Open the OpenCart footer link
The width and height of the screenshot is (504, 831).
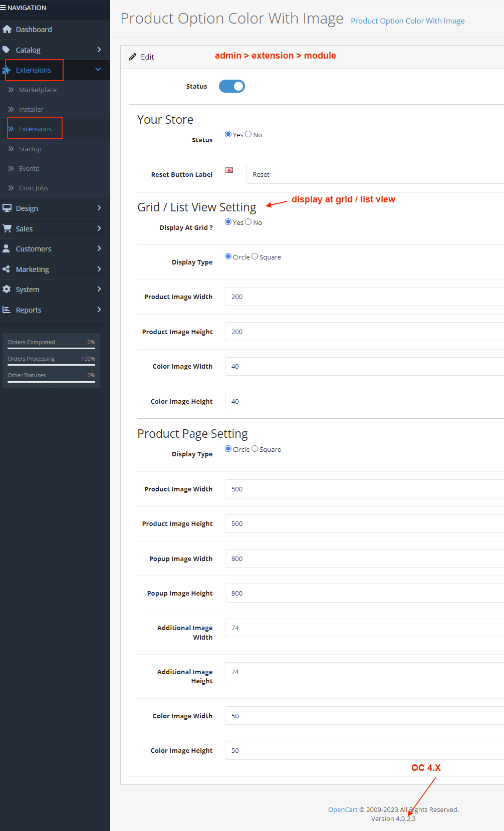click(x=343, y=809)
